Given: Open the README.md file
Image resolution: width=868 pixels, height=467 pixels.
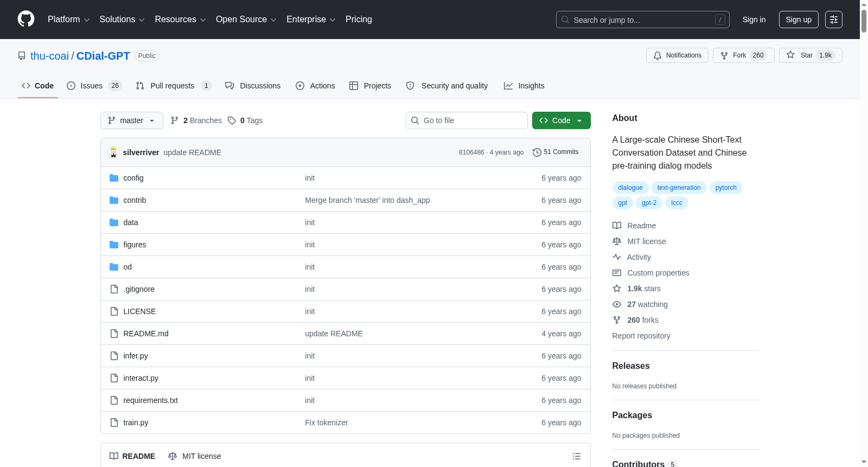Looking at the screenshot, I should (146, 334).
